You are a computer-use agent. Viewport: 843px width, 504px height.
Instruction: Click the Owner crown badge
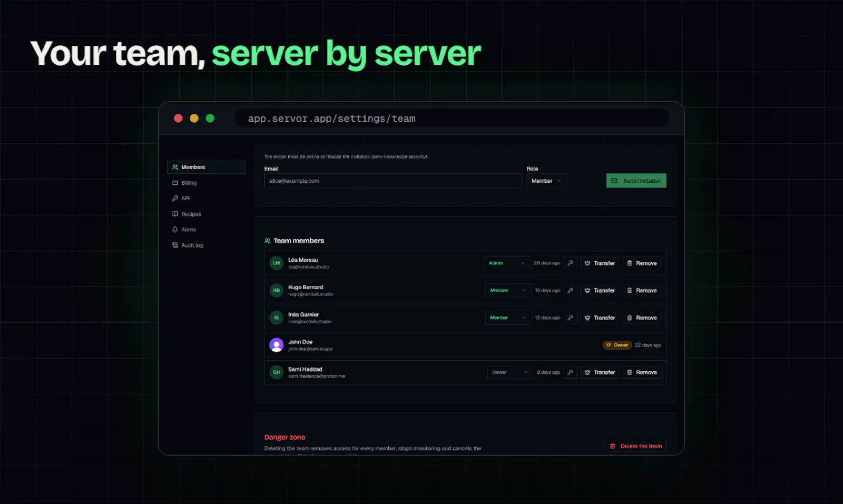pos(617,345)
